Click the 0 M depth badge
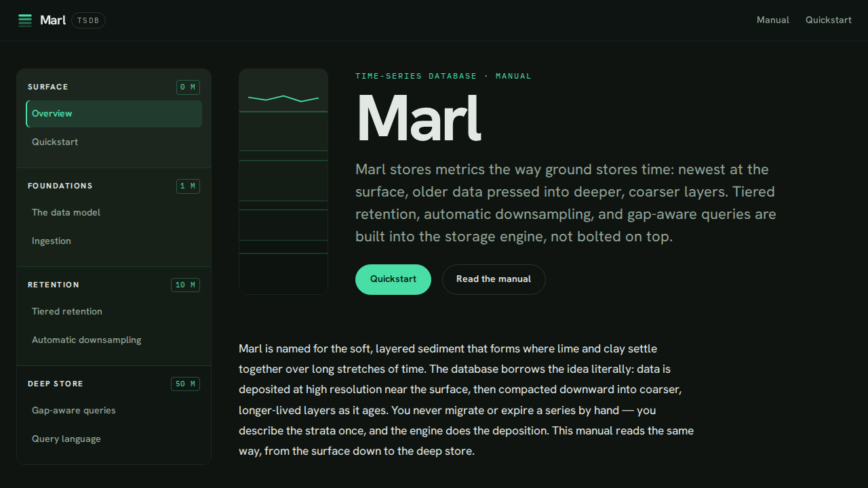 click(188, 87)
